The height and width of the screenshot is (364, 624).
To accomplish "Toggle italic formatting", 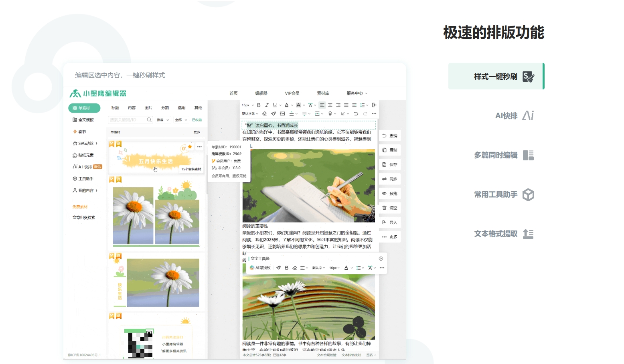I will coord(267,105).
